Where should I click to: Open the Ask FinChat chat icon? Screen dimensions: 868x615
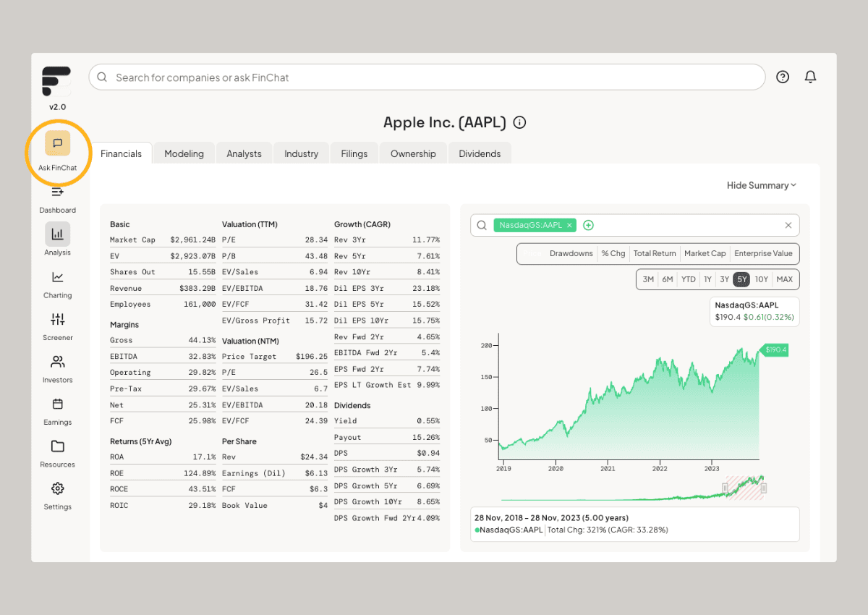(x=57, y=143)
